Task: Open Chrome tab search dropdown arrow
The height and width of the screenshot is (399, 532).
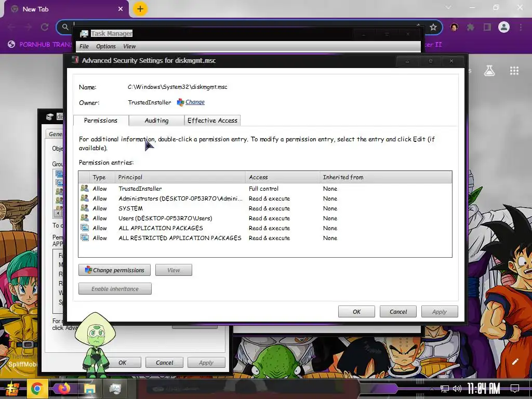Action: click(448, 7)
